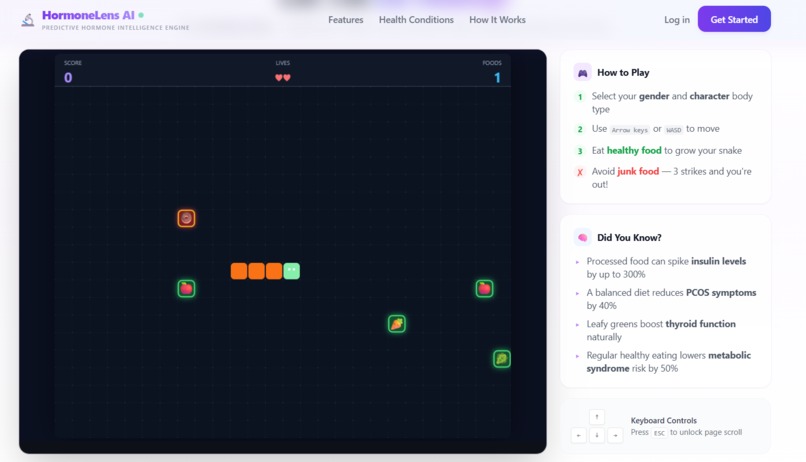
Task: Click the step 1 number badge
Action: click(580, 97)
